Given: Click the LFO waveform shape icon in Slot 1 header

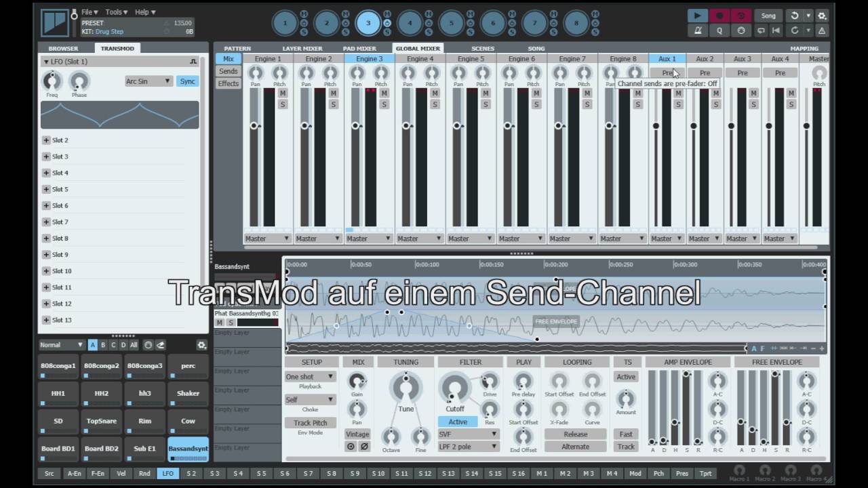Looking at the screenshot, I should (193, 62).
